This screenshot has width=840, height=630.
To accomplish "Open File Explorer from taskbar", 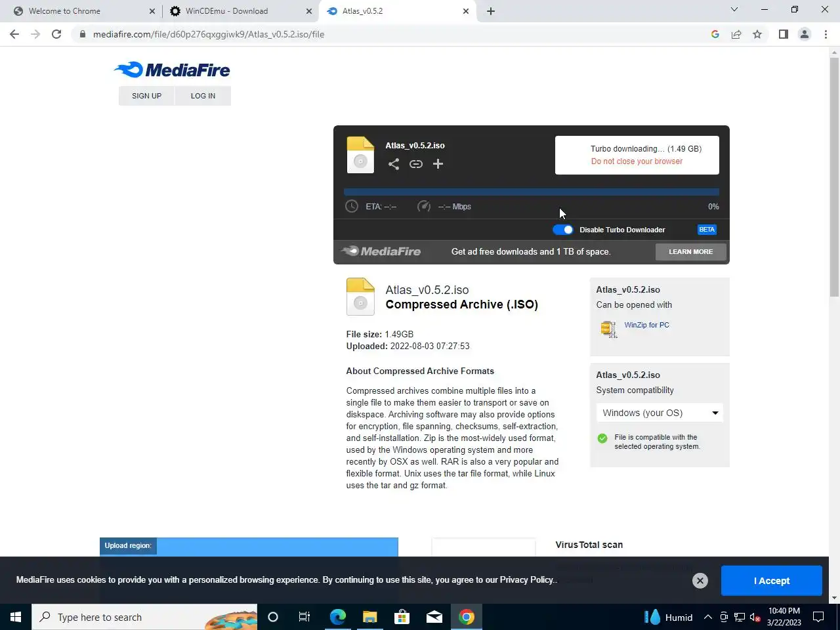I will click(369, 617).
